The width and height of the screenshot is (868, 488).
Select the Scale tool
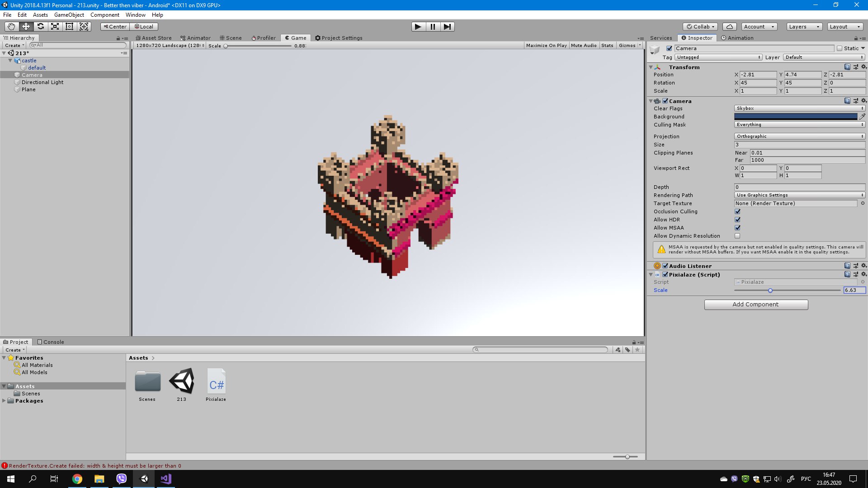pyautogui.click(x=55, y=27)
